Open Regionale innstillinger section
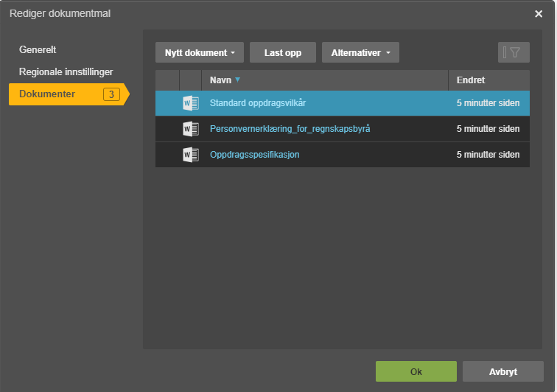 [x=66, y=71]
